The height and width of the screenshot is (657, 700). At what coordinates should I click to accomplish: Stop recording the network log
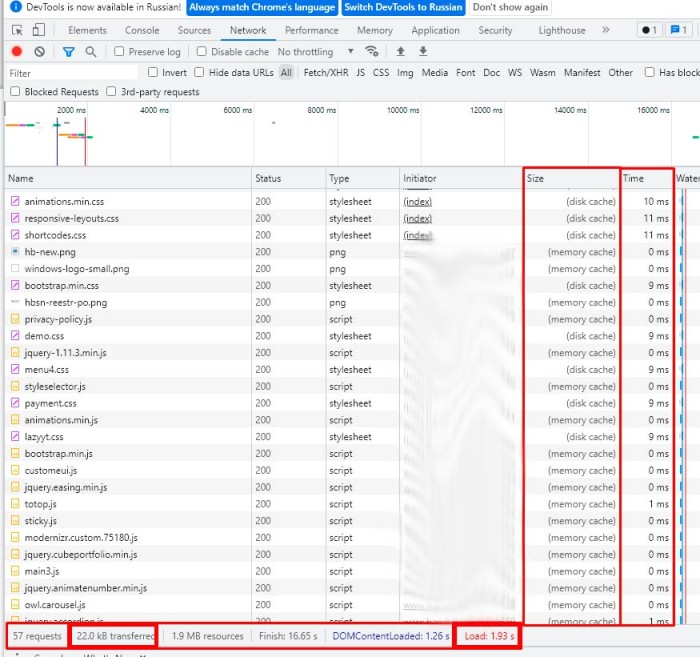pyautogui.click(x=17, y=52)
